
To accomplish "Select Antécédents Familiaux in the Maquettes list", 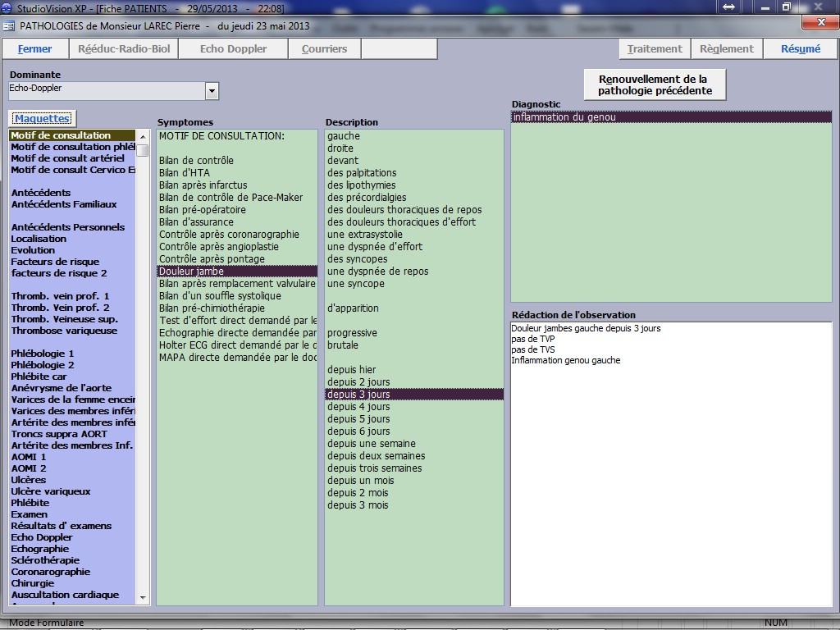I will pos(64,204).
